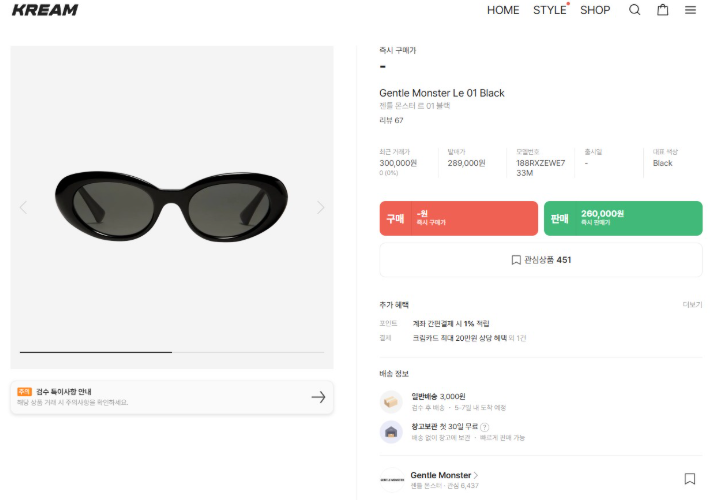Image resolution: width=716 pixels, height=500 pixels.
Task: Click the KREAM logo
Action: click(45, 10)
